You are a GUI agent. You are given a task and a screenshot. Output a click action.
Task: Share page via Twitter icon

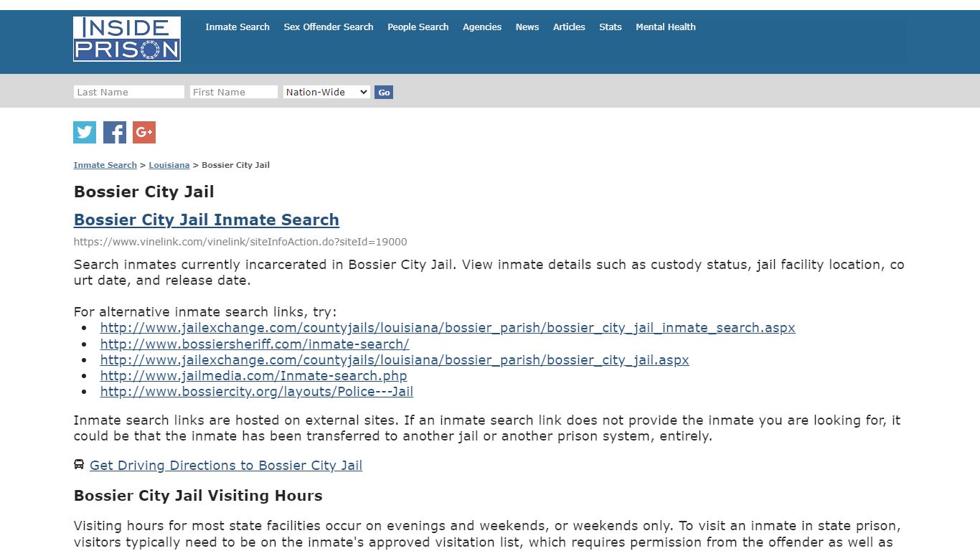(85, 132)
